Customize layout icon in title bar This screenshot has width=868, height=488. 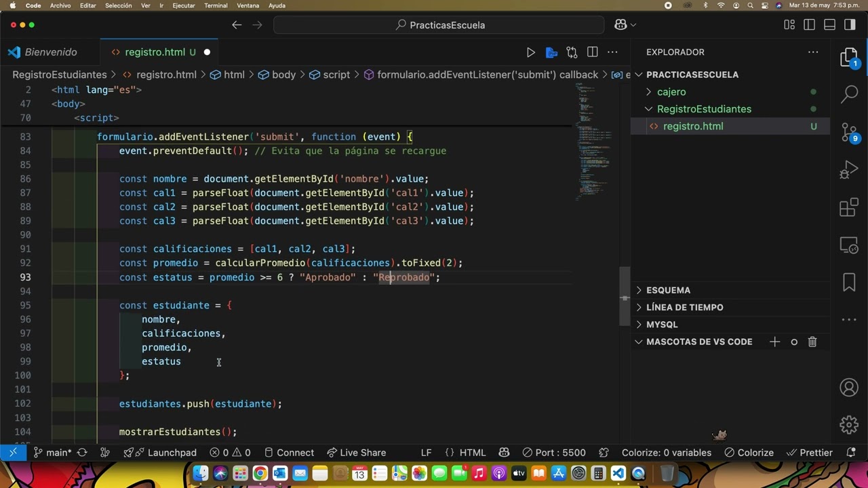pos(789,25)
